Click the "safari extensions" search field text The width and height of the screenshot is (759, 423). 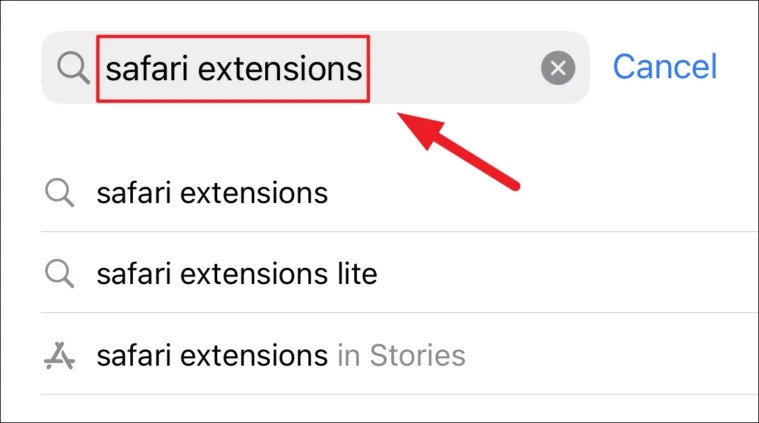click(234, 68)
